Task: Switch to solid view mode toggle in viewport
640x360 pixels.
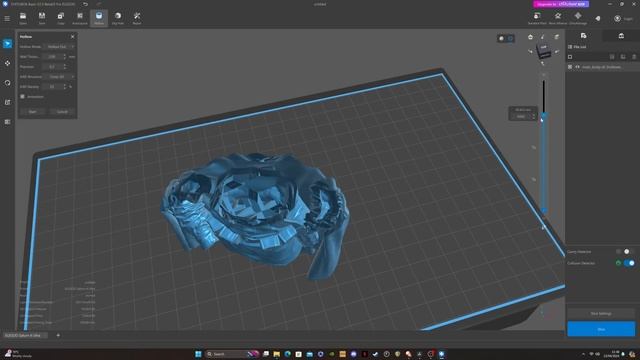Action: (x=502, y=39)
